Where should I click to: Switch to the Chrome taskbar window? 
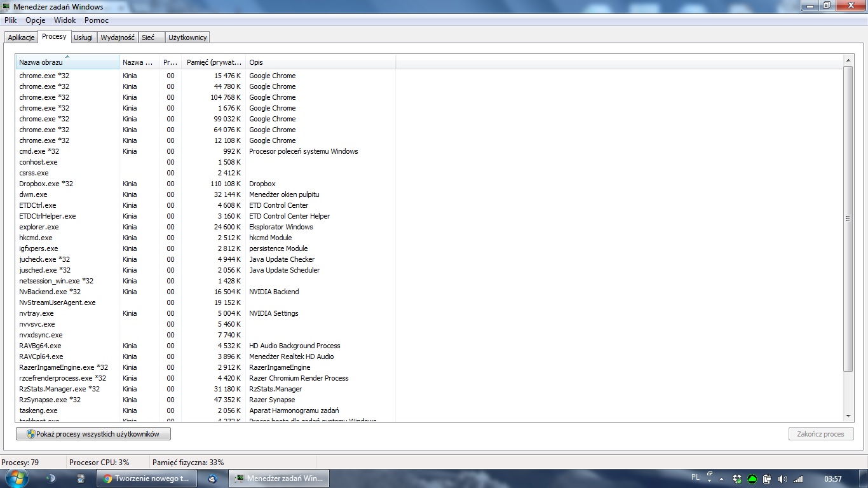pos(147,478)
